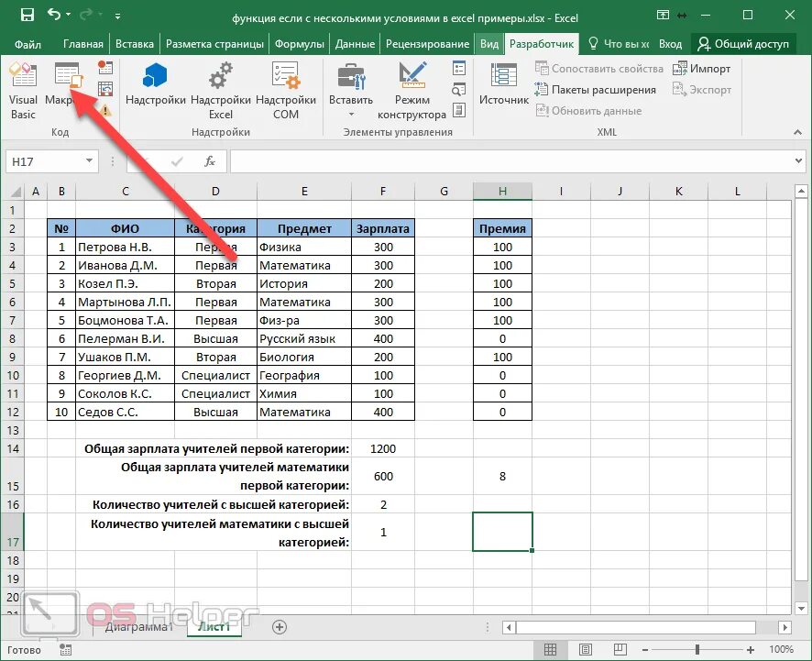Switch to Page Break Preview icon

[620, 649]
